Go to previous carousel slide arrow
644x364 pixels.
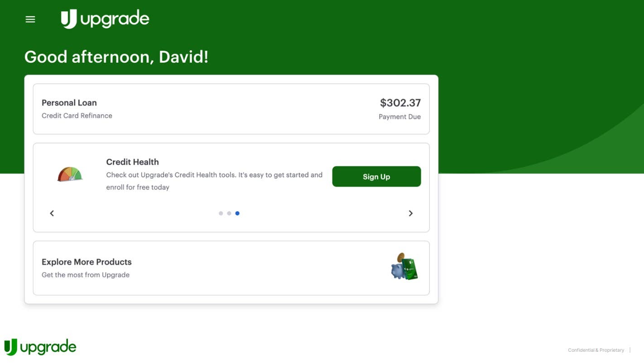tap(52, 213)
